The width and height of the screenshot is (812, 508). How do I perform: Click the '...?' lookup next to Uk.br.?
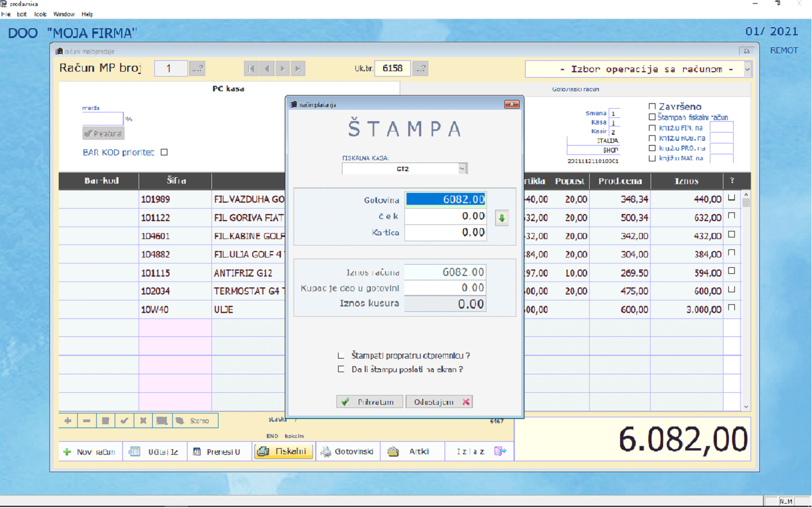[420, 68]
